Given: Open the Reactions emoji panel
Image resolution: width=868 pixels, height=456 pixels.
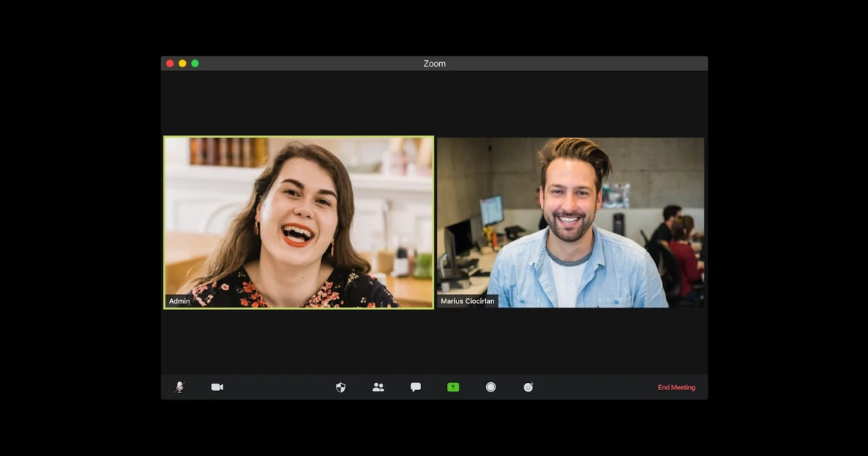Looking at the screenshot, I should 528,387.
